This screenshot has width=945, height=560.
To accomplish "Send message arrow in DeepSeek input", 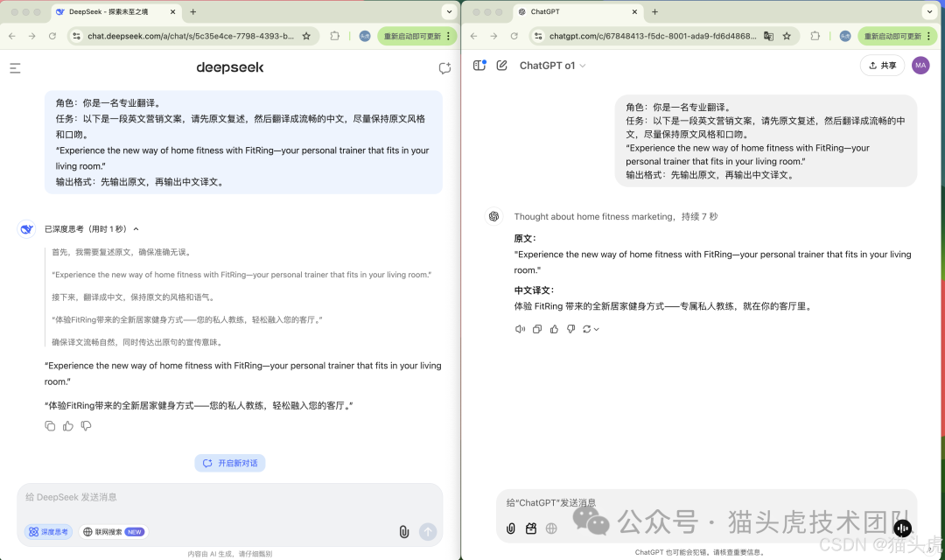I will pos(428,532).
